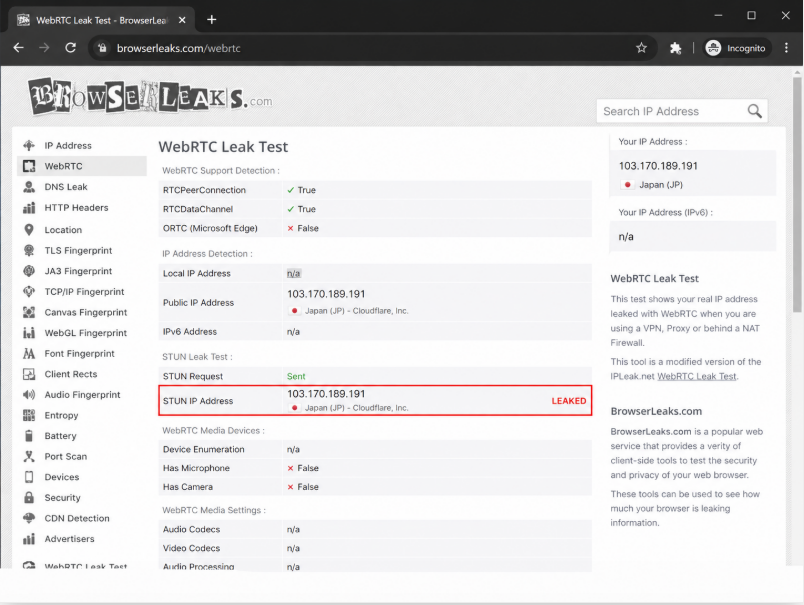Bookmark this page with the star icon
The height and width of the screenshot is (605, 804).
tap(641, 48)
